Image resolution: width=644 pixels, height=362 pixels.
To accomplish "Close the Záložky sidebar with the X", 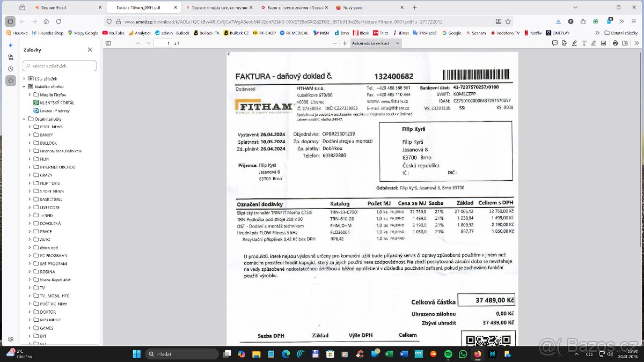I will 90,49.
